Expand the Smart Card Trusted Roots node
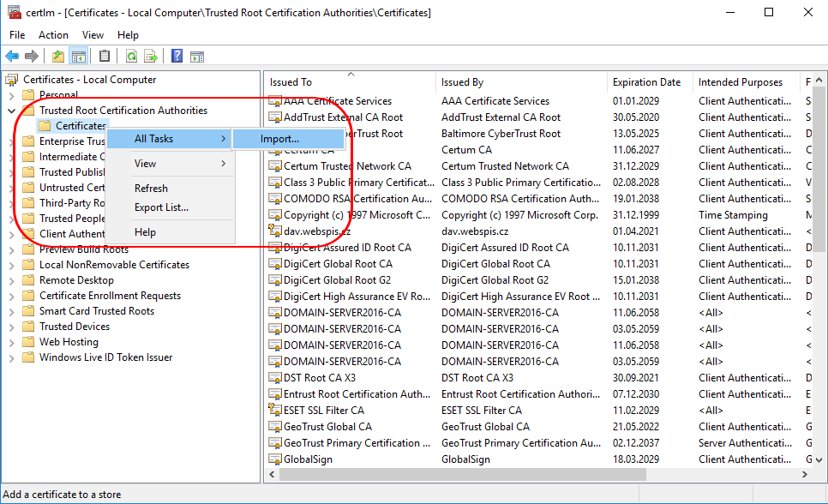 pyautogui.click(x=12, y=311)
